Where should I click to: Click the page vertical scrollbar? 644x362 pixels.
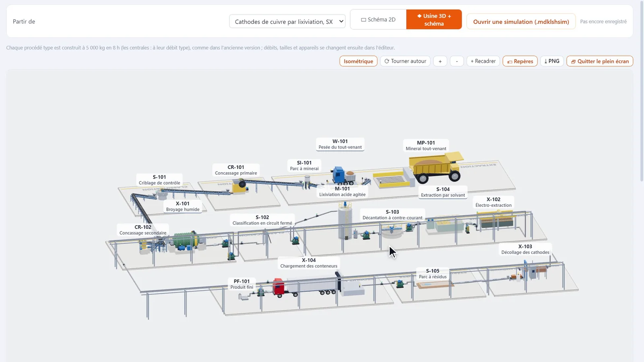point(642,90)
